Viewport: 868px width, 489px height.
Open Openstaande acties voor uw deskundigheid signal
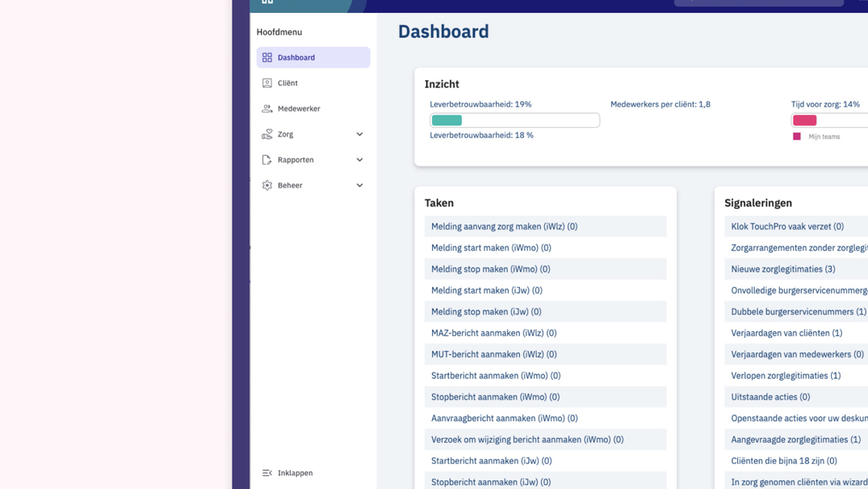point(796,418)
